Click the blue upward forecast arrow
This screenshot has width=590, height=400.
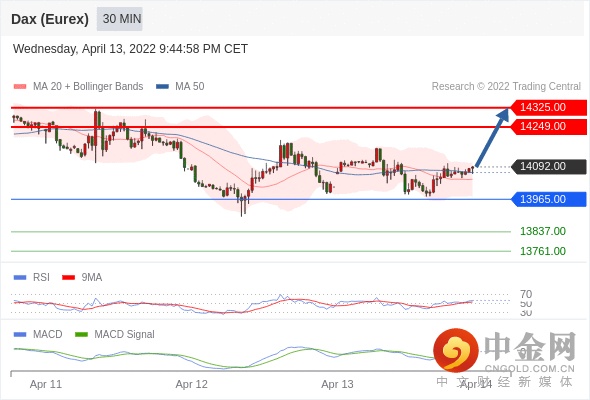point(493,137)
